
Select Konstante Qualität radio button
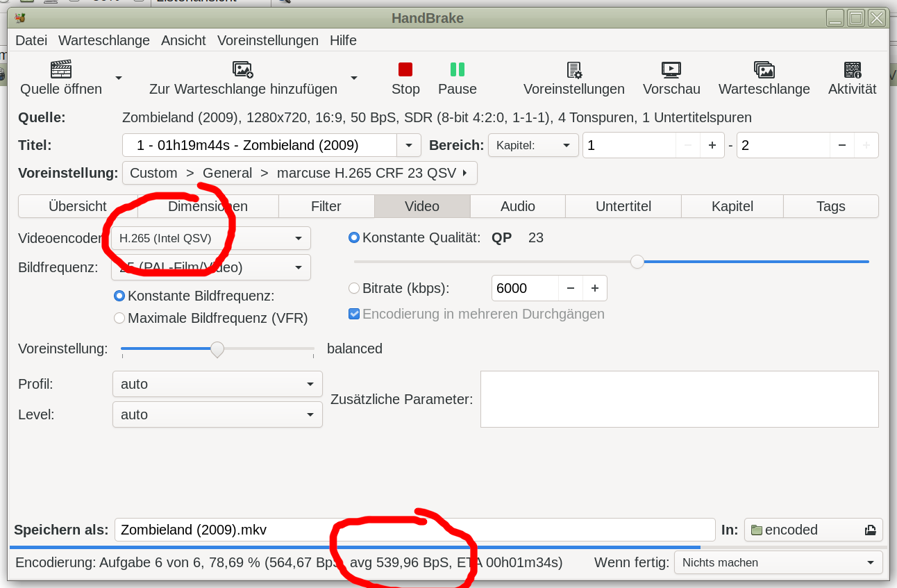[x=354, y=237]
